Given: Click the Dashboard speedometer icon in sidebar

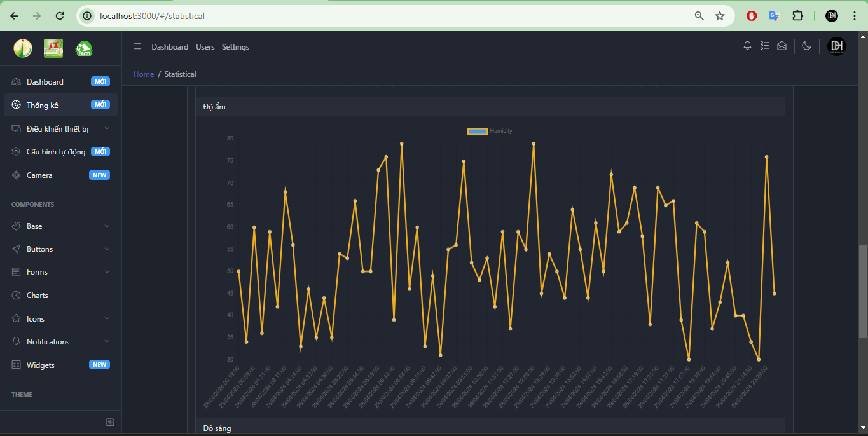Looking at the screenshot, I should point(16,82).
